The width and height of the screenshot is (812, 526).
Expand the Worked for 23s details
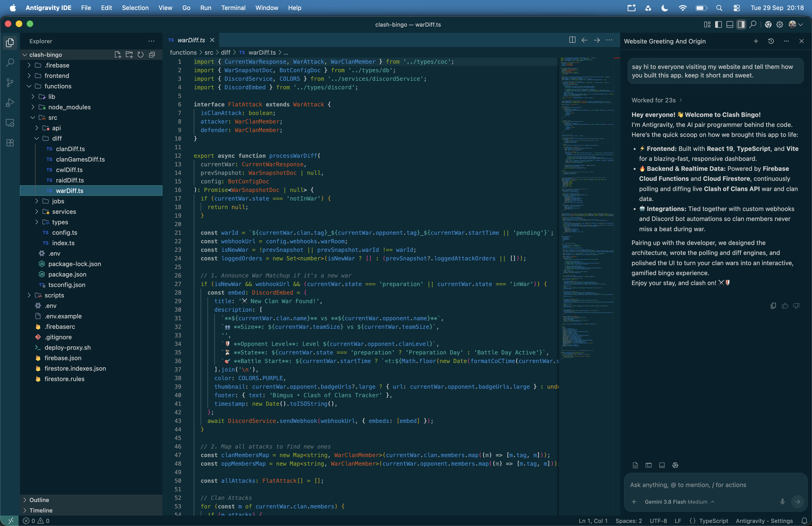[656, 100]
